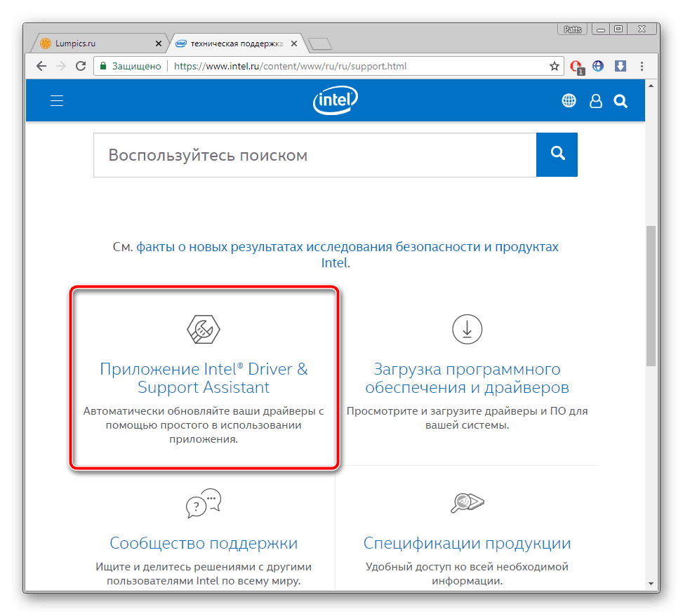Click the Intel logo in header
This screenshot has height=616, width=683.
[x=336, y=100]
